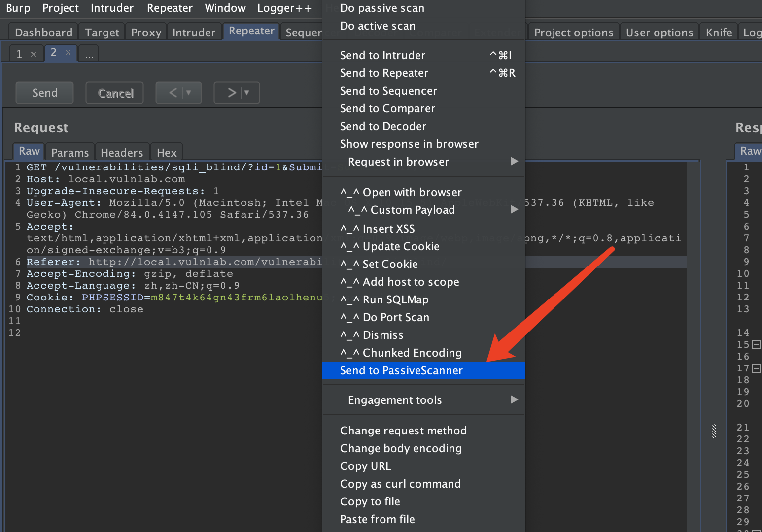Click the Cancel button

(115, 93)
